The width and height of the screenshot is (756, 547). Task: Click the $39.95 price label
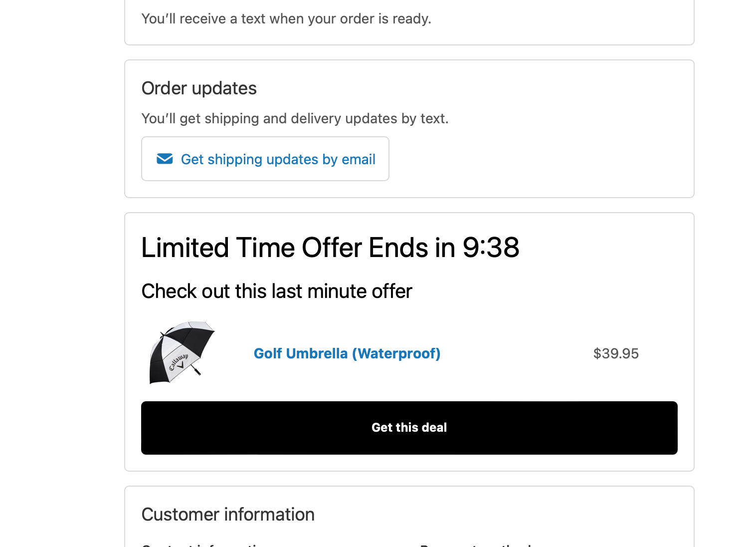pos(616,353)
